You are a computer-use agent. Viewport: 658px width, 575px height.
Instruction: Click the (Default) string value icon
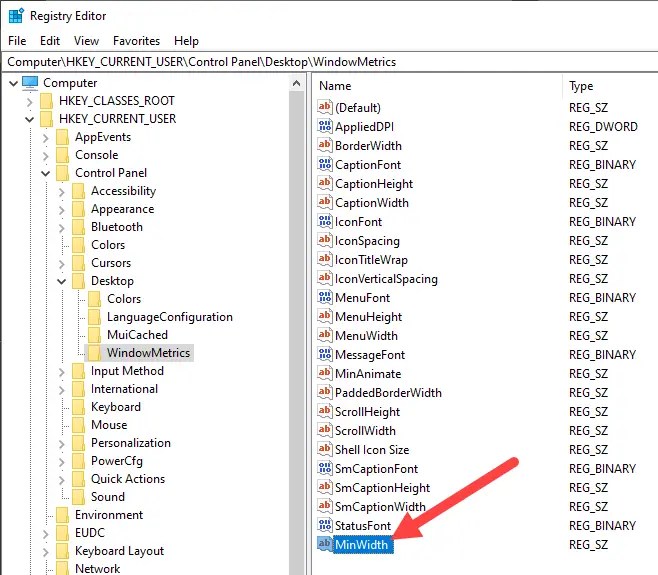pos(325,107)
